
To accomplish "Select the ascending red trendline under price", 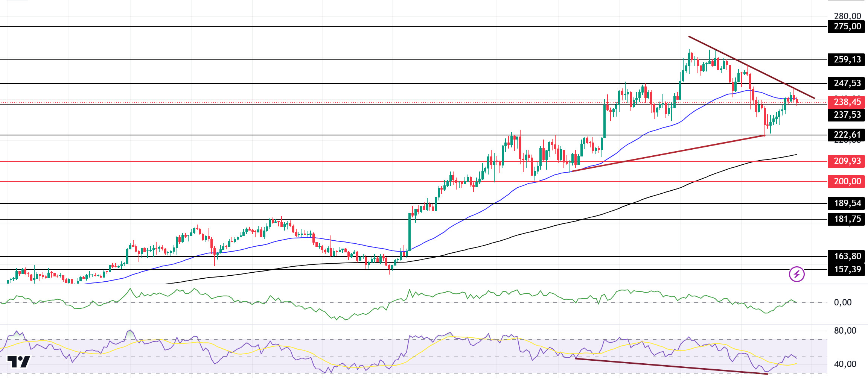I will pyautogui.click(x=668, y=153).
